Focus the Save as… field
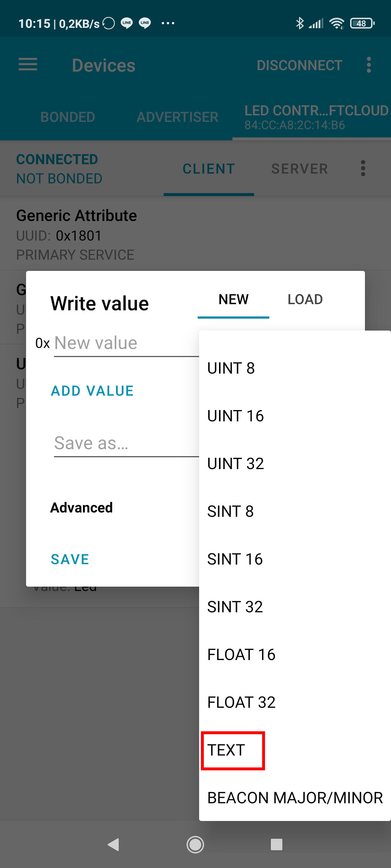 point(126,443)
